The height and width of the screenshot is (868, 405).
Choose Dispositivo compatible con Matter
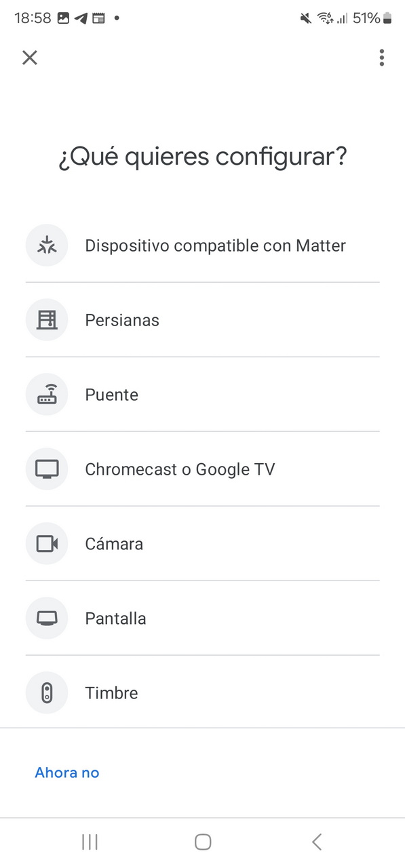[202, 245]
